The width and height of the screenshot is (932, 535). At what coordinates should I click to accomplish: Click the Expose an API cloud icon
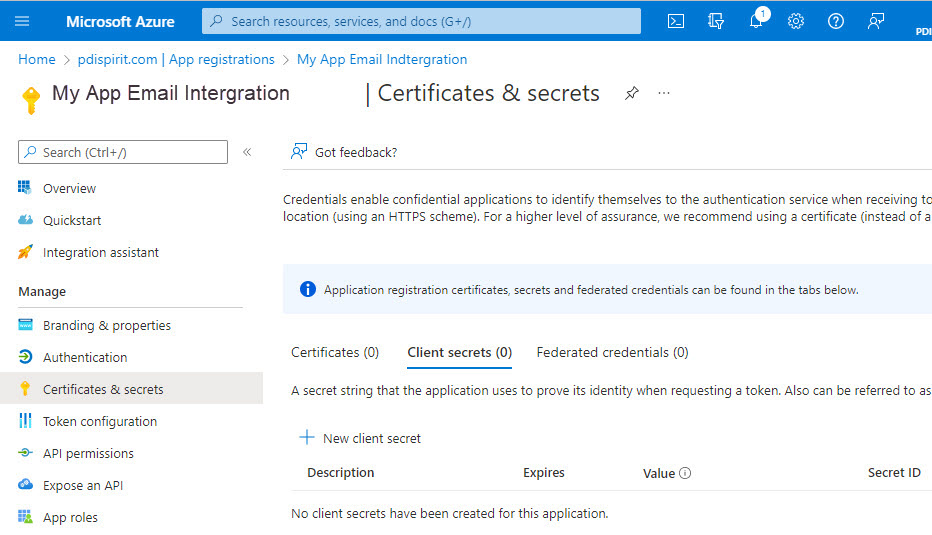point(25,484)
